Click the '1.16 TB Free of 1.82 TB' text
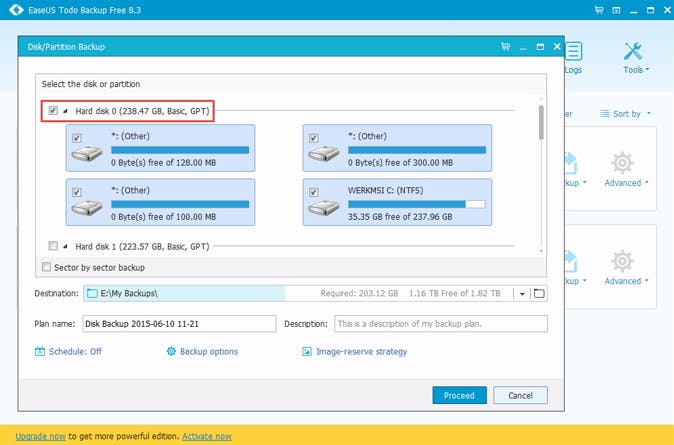The height and width of the screenshot is (445, 674). point(454,294)
